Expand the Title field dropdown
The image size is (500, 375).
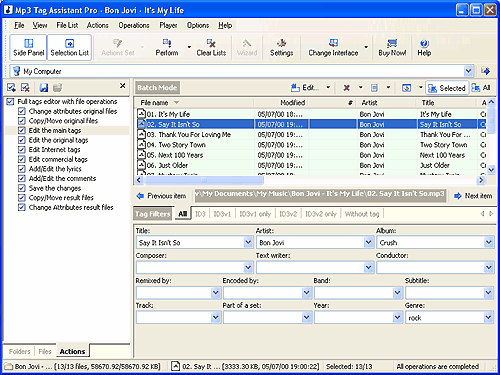(x=248, y=242)
